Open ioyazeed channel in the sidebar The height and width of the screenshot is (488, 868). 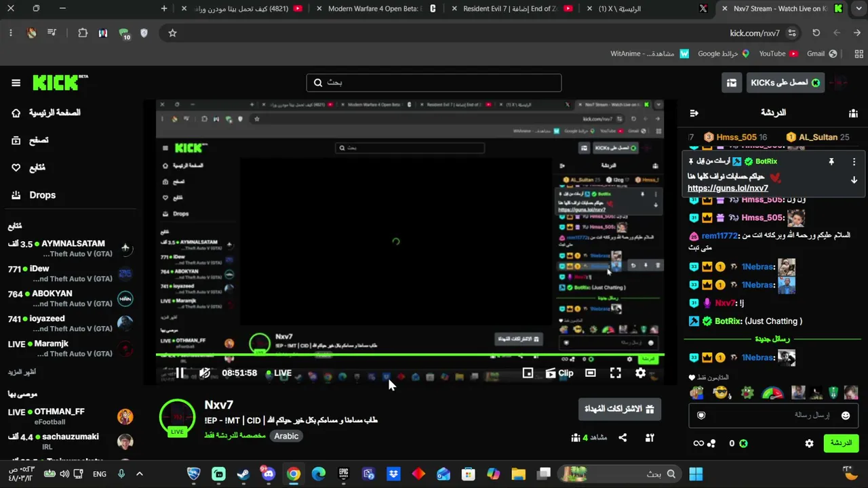tap(71, 324)
